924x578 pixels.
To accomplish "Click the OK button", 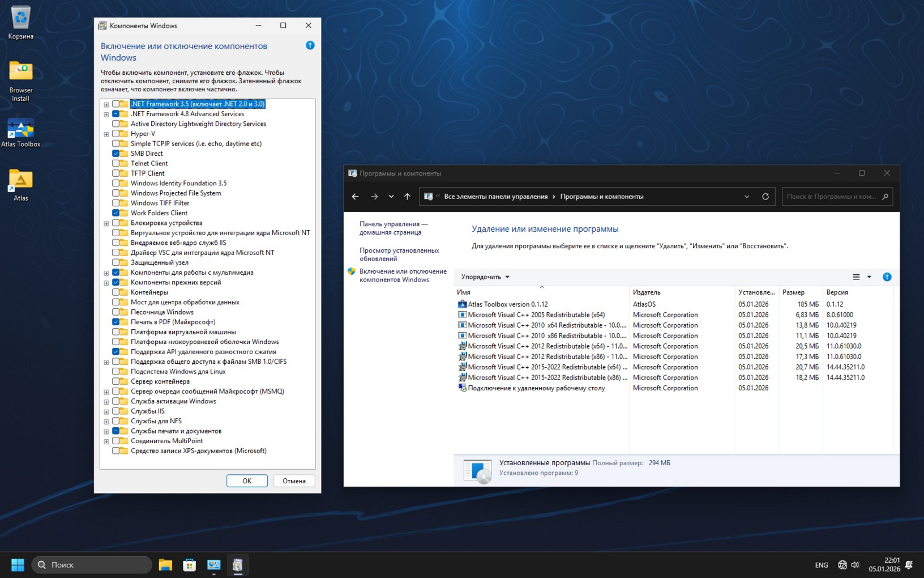I will [x=247, y=481].
